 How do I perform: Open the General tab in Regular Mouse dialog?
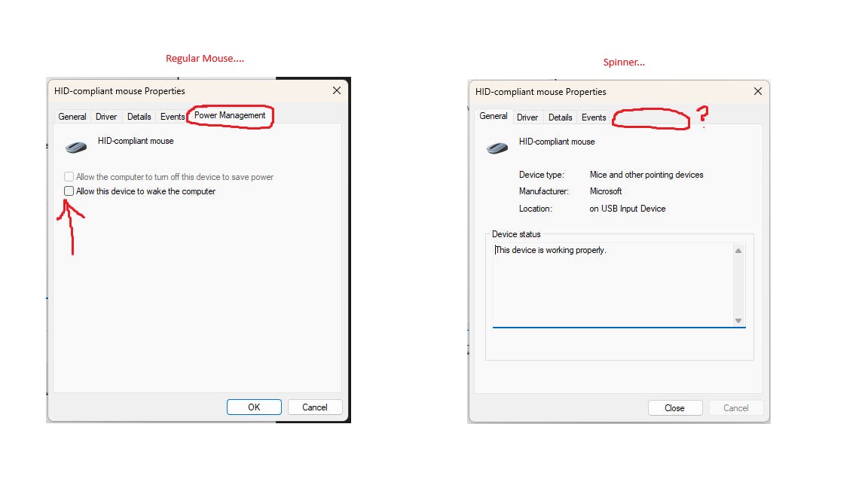click(x=72, y=117)
